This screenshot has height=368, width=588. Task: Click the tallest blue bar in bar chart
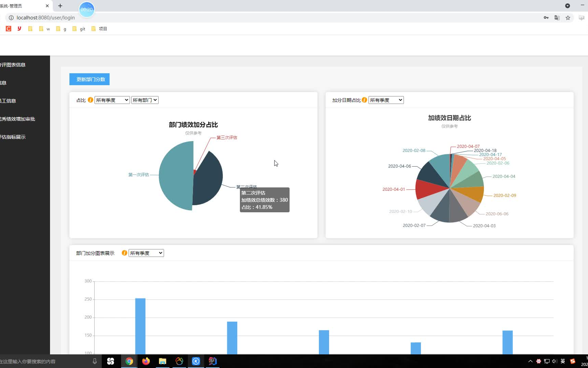click(x=140, y=326)
